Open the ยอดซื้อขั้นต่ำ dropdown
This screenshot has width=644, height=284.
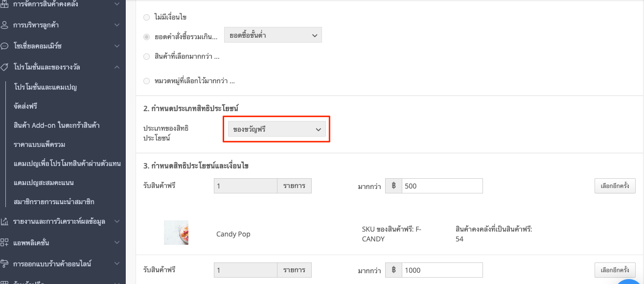(273, 35)
